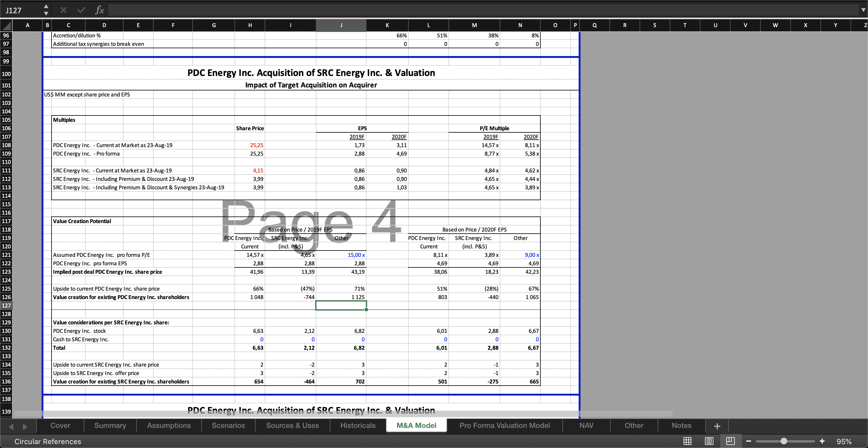Open the Scenarios sheet tab

[228, 425]
